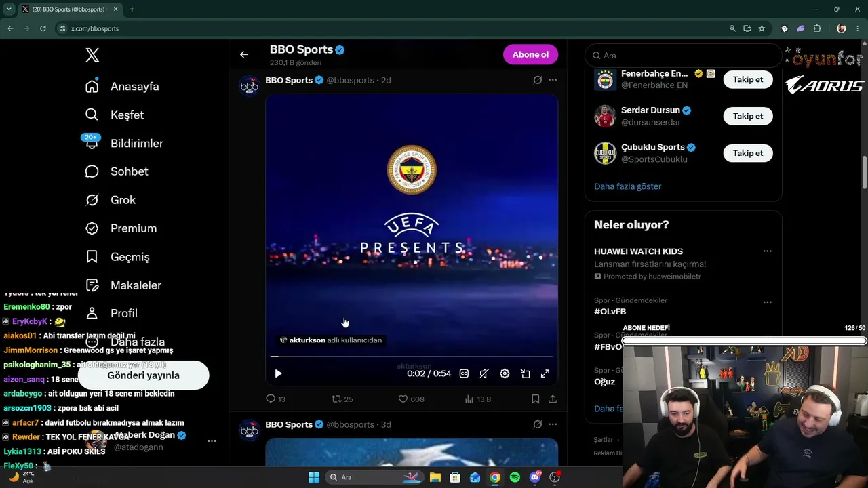Click the Ara search field on X
This screenshot has width=868, height=488.
click(684, 56)
